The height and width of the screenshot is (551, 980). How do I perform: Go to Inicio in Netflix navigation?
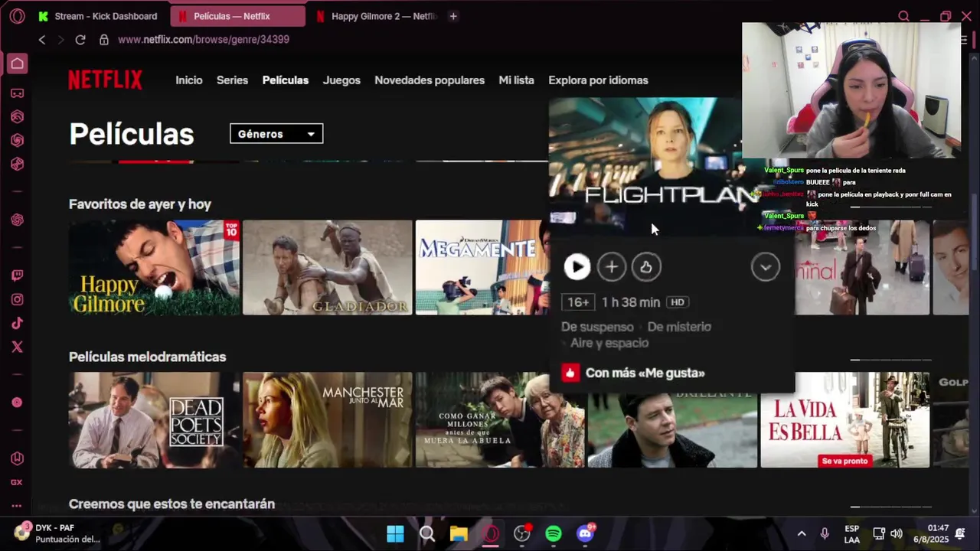189,80
